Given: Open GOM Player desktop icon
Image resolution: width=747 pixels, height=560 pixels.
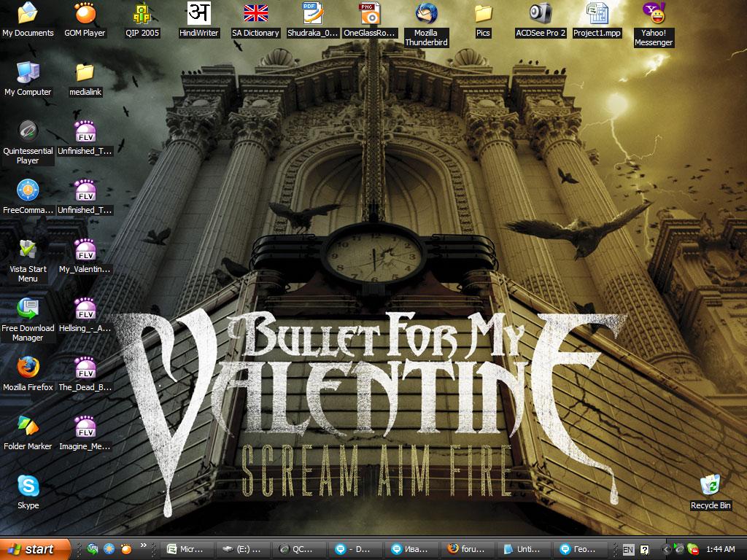Looking at the screenshot, I should coord(85,14).
